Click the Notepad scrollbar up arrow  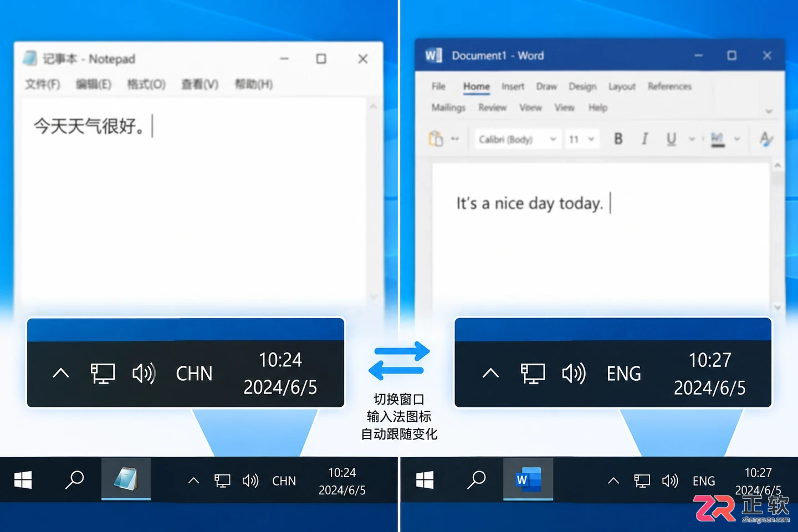tap(374, 106)
